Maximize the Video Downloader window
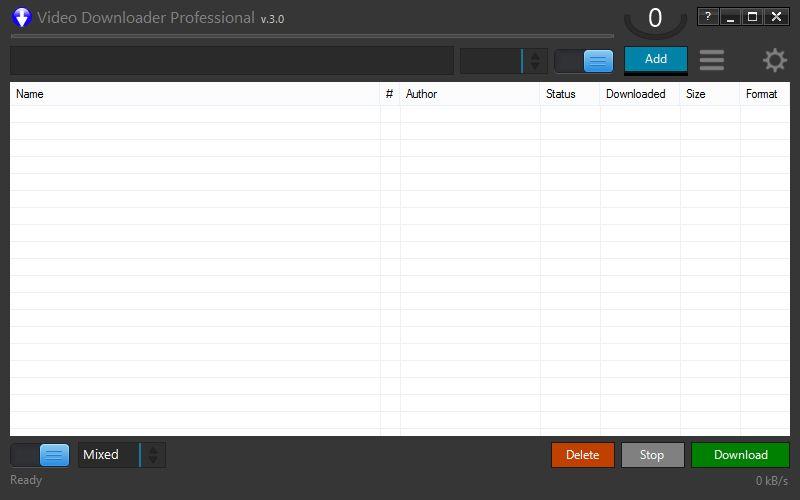The height and width of the screenshot is (500, 800). click(x=753, y=17)
